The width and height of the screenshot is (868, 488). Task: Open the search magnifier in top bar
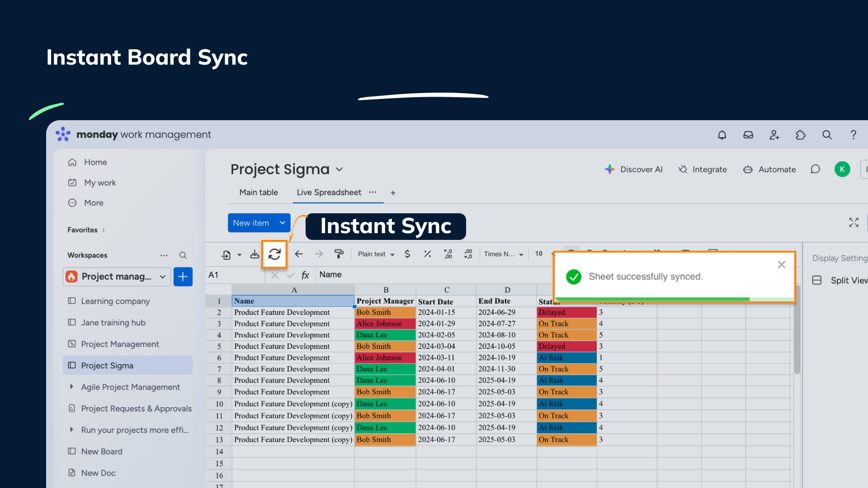pos(827,135)
